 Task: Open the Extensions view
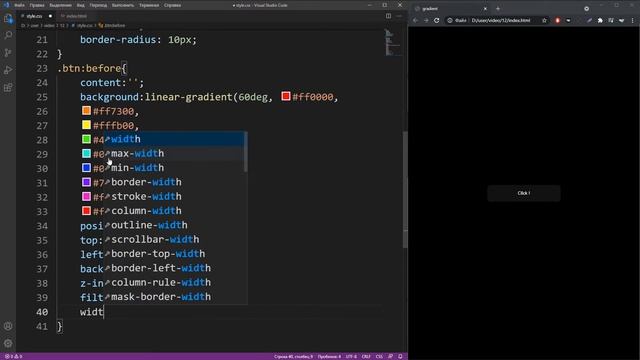click(x=8, y=87)
